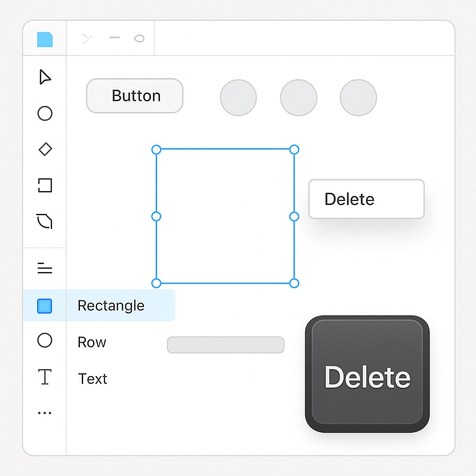Select the Text tool
This screenshot has width=476, height=476.
point(44,377)
